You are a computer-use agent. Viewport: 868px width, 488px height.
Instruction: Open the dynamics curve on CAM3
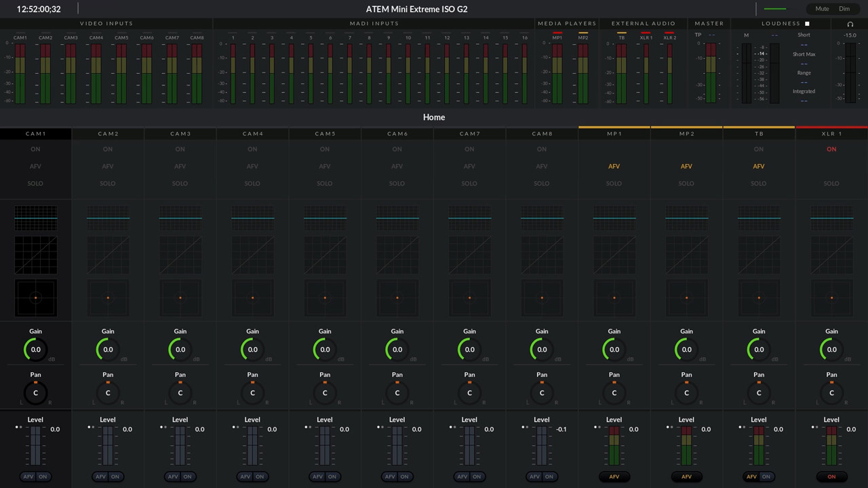pyautogui.click(x=180, y=256)
